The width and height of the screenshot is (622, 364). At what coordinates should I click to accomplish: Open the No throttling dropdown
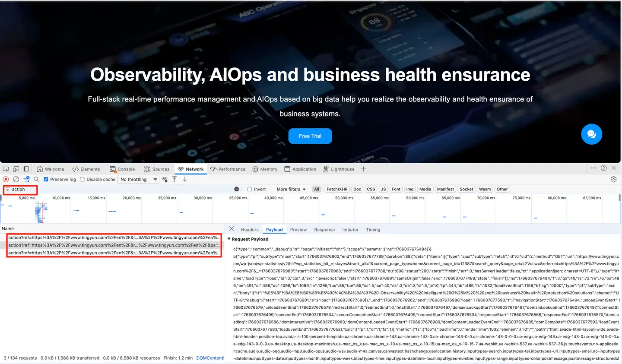coord(139,180)
